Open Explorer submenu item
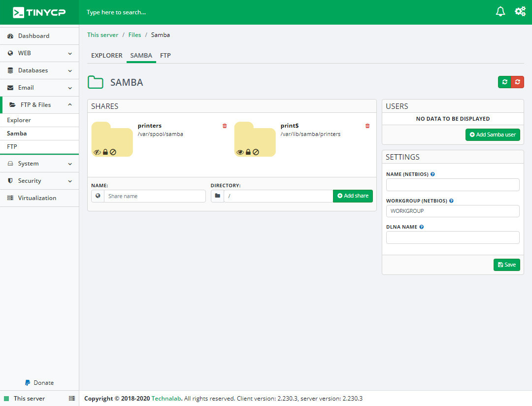Viewport: 532px width, 406px height. [x=39, y=120]
